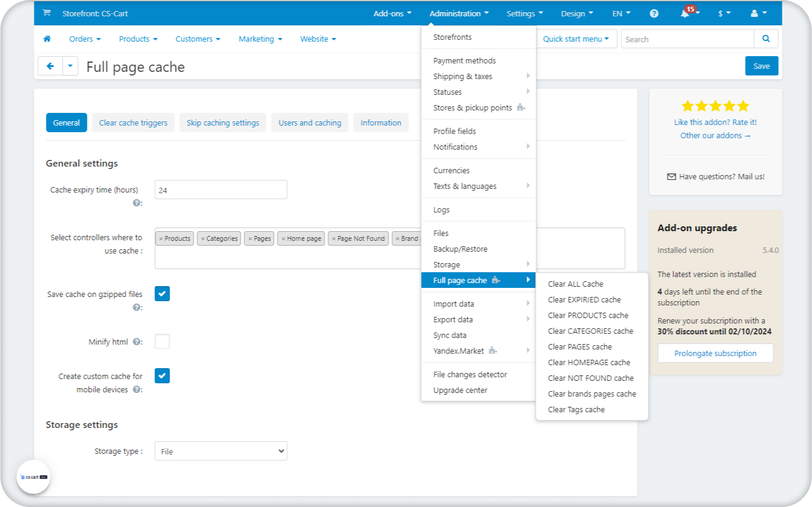Screen dimensions: 812x507
Task: Select Clear ALL Cache
Action: 592,284
